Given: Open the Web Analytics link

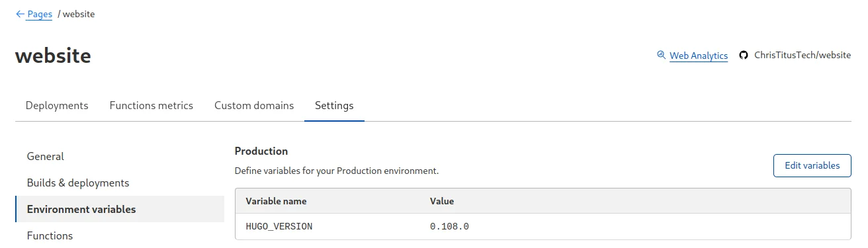Looking at the screenshot, I should (699, 56).
